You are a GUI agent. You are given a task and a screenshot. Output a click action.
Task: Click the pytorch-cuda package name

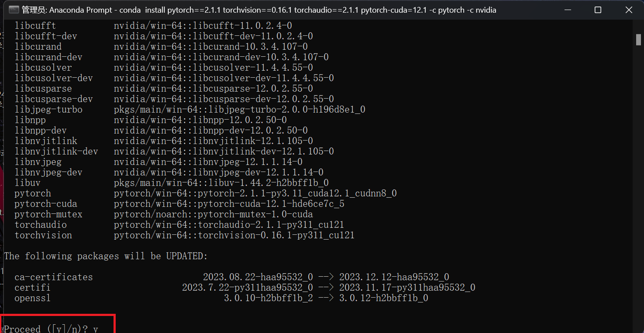pos(46,204)
